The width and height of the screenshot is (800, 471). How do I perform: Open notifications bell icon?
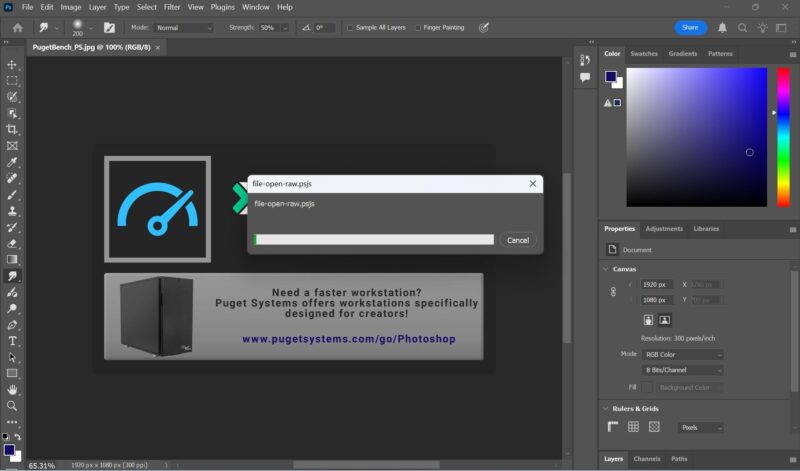coord(722,28)
